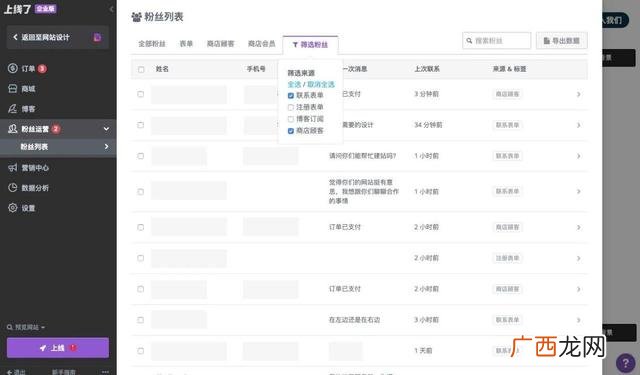This screenshot has height=375, width=640.
Task: Click the 上次联系 column header
Action: (427, 69)
